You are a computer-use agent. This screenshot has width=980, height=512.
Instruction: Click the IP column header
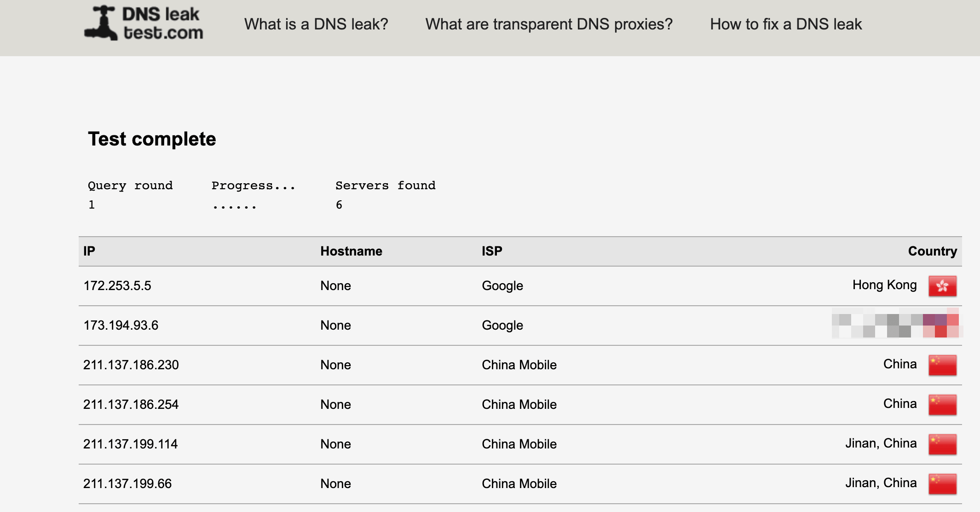click(89, 251)
